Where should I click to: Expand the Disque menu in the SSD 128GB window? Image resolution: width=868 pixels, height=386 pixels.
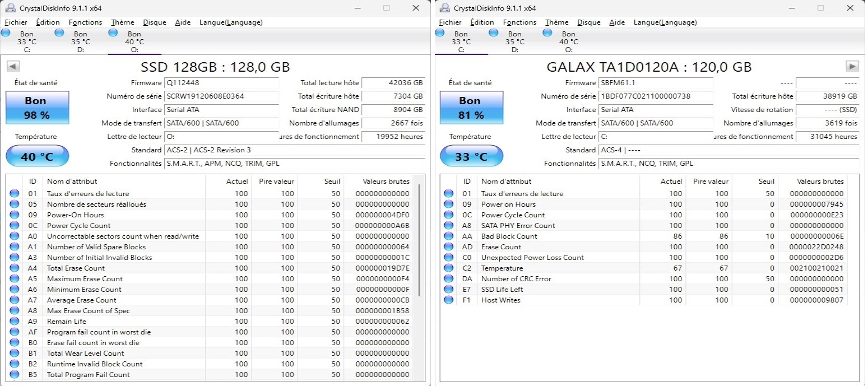154,22
